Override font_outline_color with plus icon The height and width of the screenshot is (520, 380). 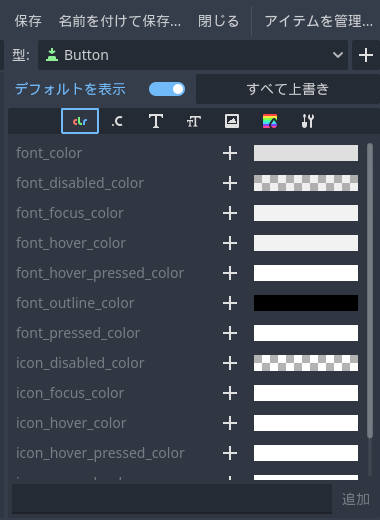pos(230,303)
